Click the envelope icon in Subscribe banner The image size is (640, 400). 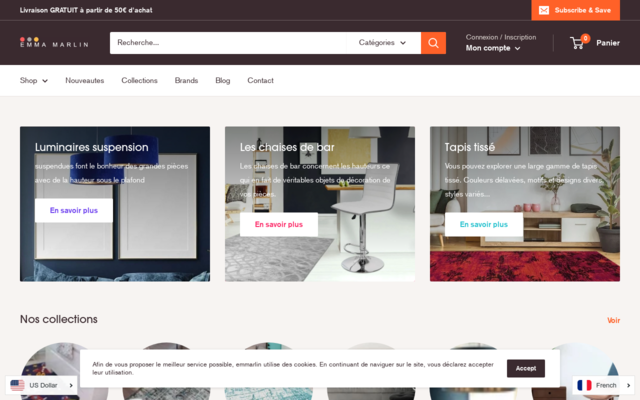pos(544,10)
